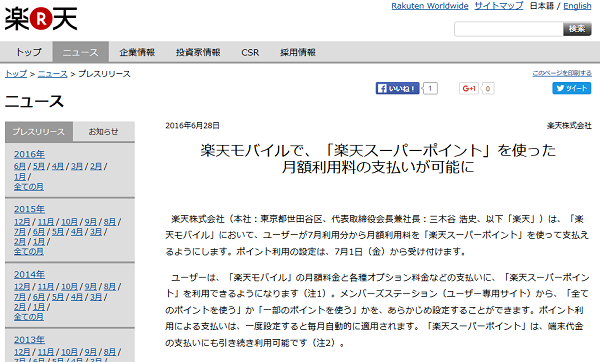Open 11月 under 2014年
The height and width of the screenshot is (362, 600).
pos(46,287)
